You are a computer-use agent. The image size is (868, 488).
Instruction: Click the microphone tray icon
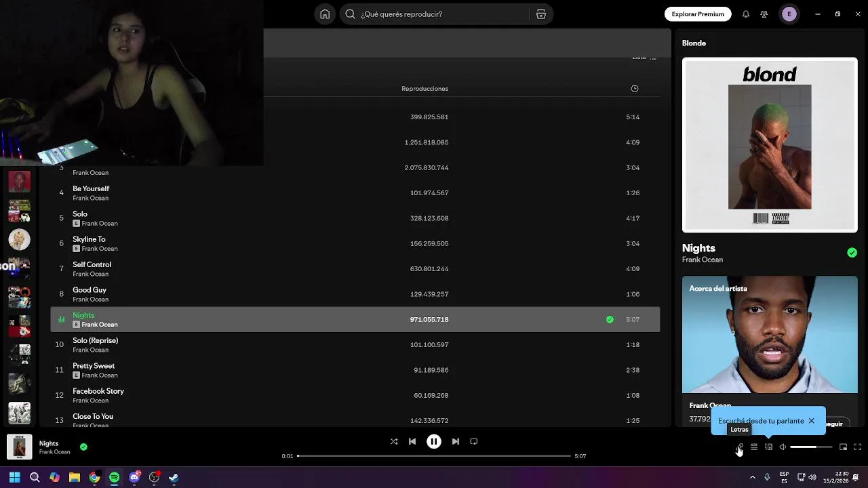767,477
